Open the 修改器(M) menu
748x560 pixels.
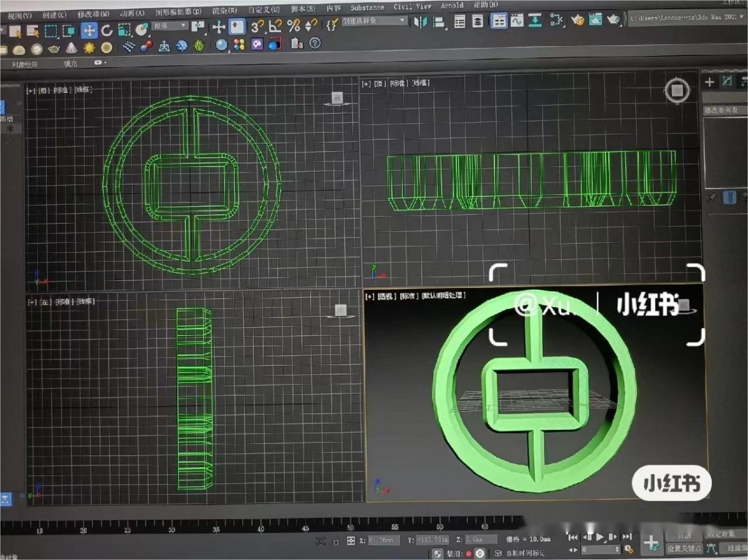pos(93,14)
